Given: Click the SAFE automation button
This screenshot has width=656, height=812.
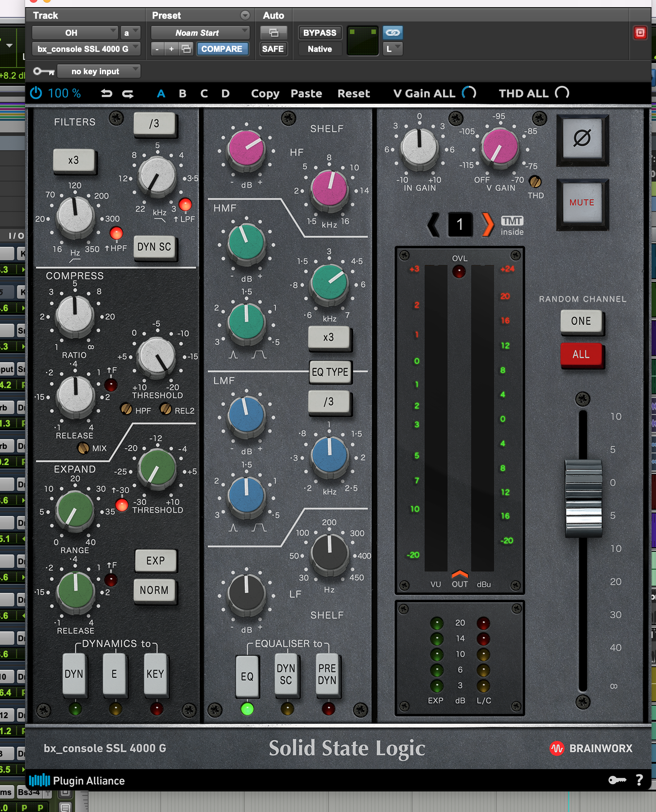Looking at the screenshot, I should click(x=273, y=49).
